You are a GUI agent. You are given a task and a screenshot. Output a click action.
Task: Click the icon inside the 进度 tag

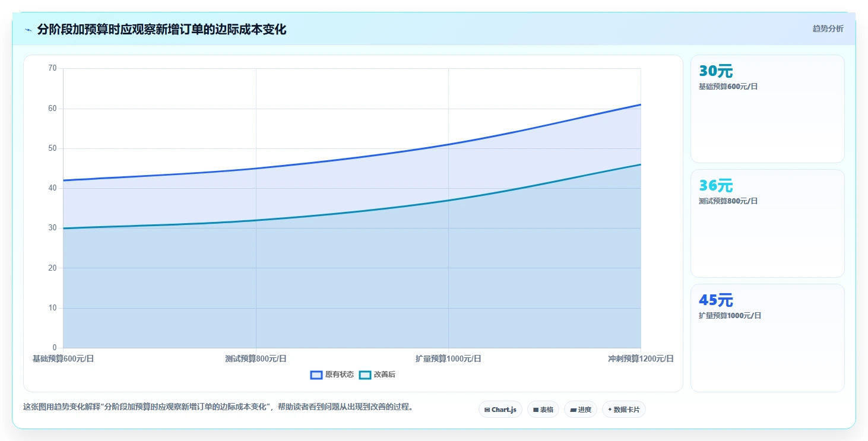573,410
